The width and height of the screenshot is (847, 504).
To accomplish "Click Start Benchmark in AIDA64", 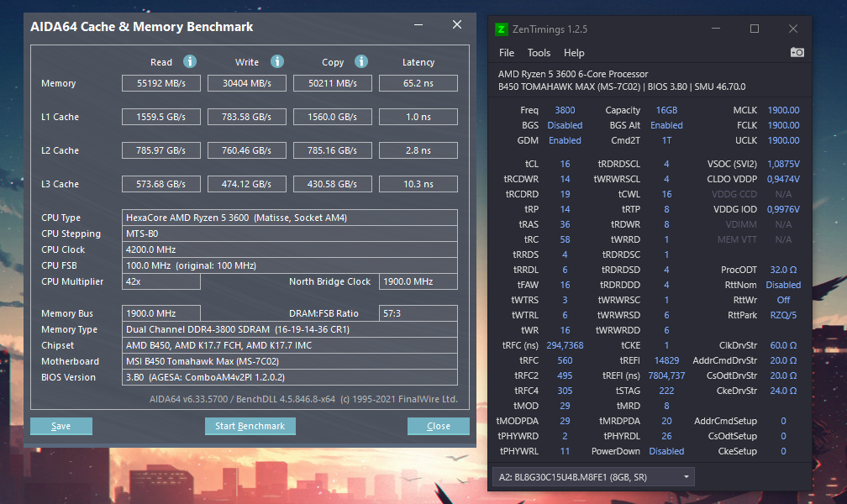I will [x=250, y=426].
